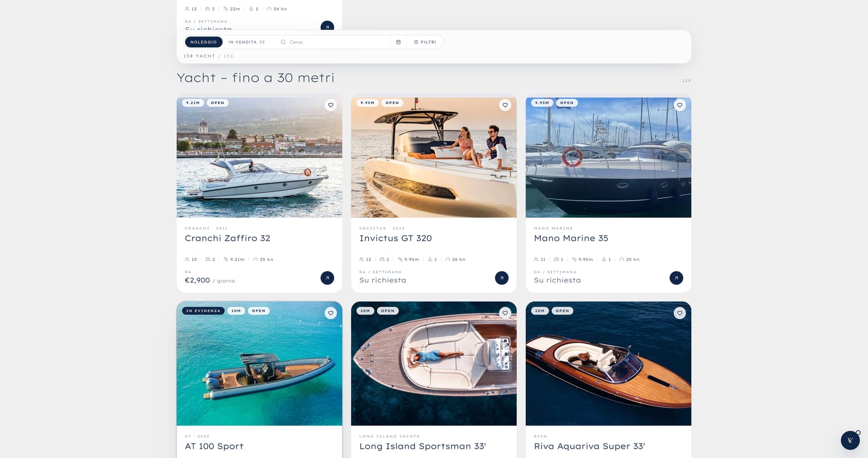The image size is (868, 458).
Task: Click the 9.21M badge on Cranchi card
Action: coord(193,103)
